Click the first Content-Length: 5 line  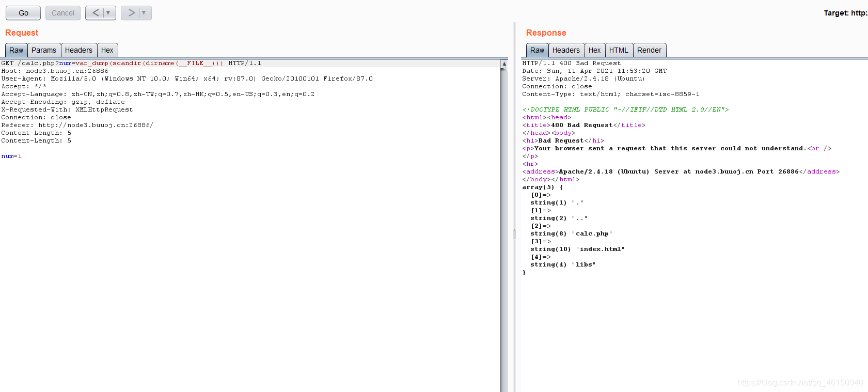[x=36, y=133]
